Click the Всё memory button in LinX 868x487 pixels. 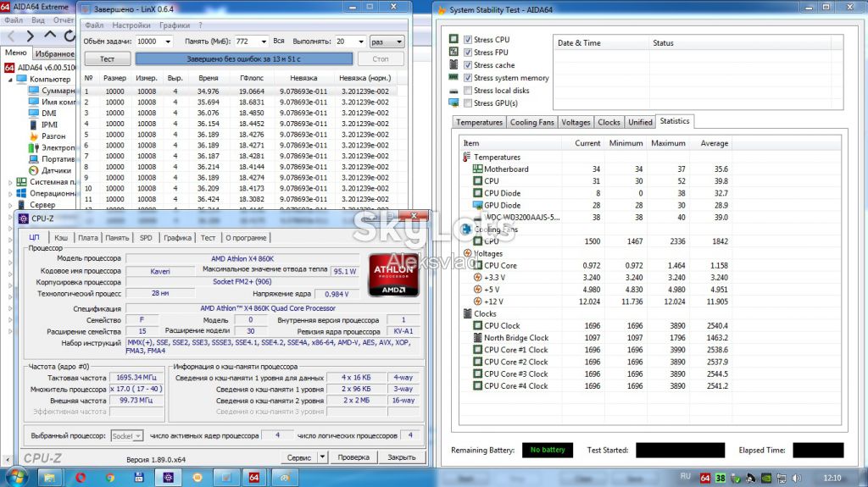[x=278, y=41]
